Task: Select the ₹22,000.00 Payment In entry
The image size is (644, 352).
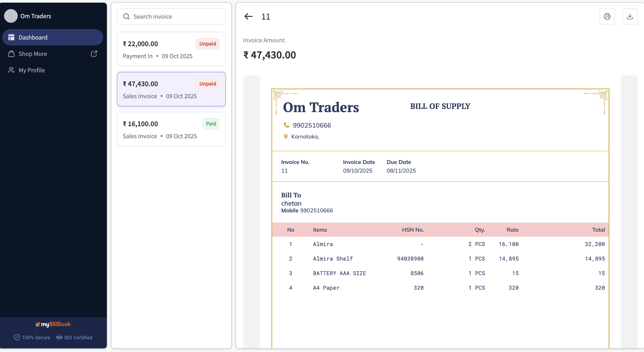Action: click(x=171, y=49)
